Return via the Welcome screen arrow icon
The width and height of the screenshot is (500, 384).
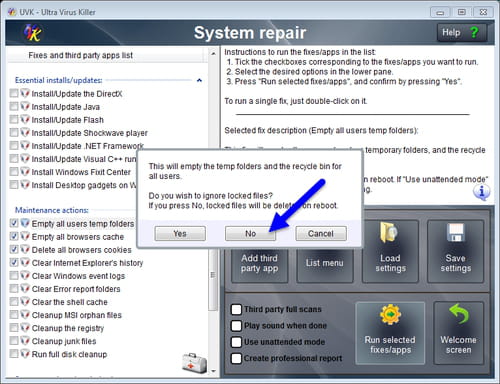[x=458, y=333]
